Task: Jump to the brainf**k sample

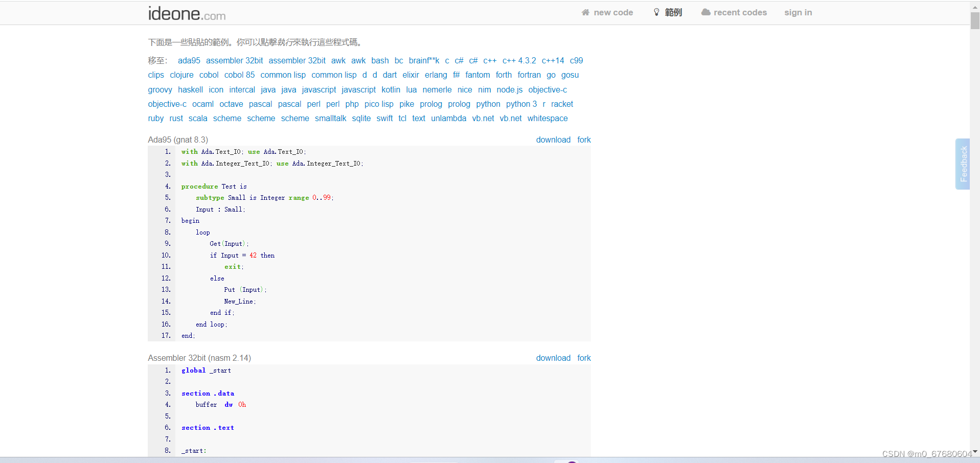Action: (424, 60)
